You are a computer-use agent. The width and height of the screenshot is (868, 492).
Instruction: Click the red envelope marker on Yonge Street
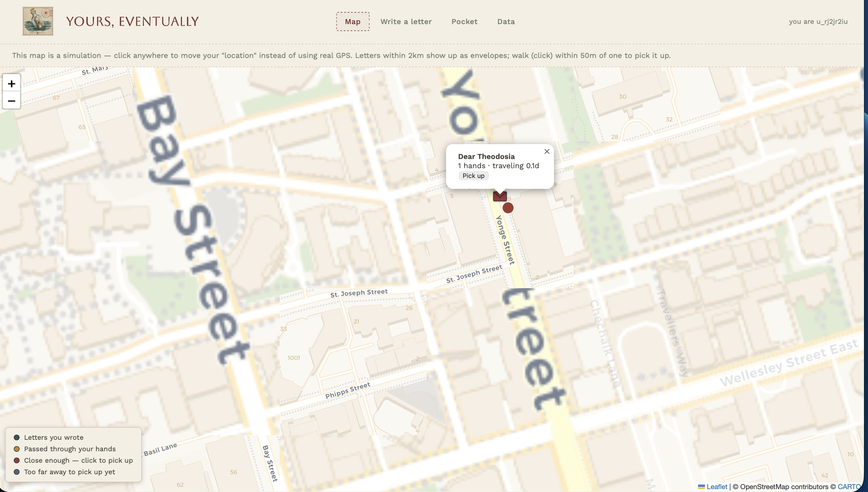[x=500, y=196]
